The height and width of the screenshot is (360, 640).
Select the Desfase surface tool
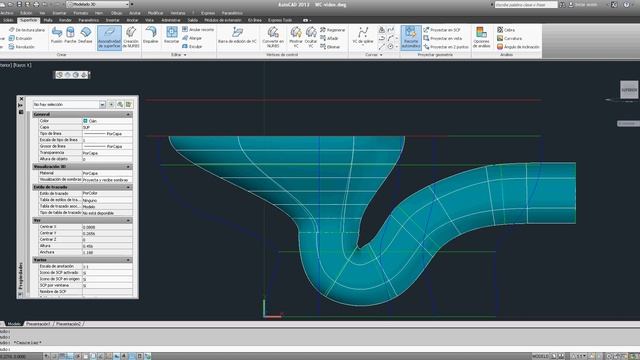click(85, 36)
